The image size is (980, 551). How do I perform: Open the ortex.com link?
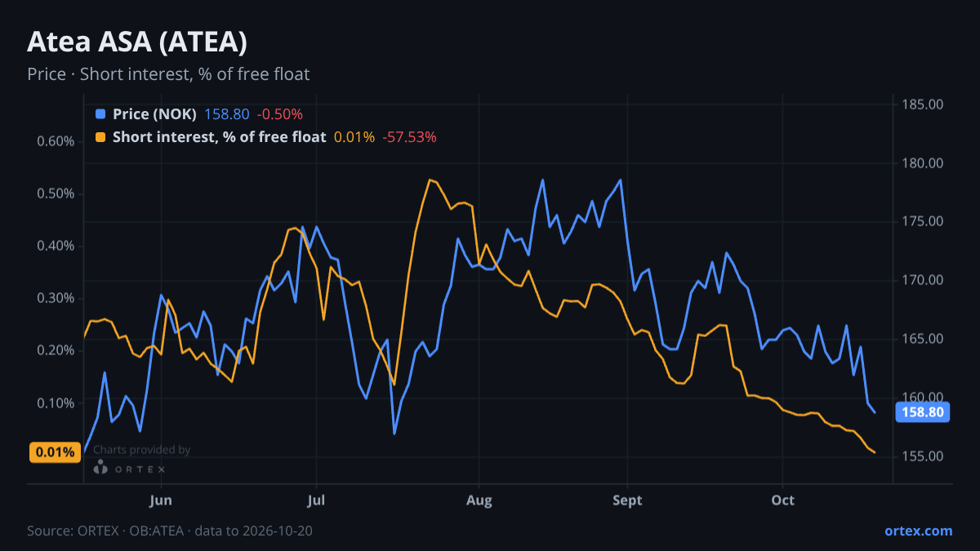[x=918, y=531]
